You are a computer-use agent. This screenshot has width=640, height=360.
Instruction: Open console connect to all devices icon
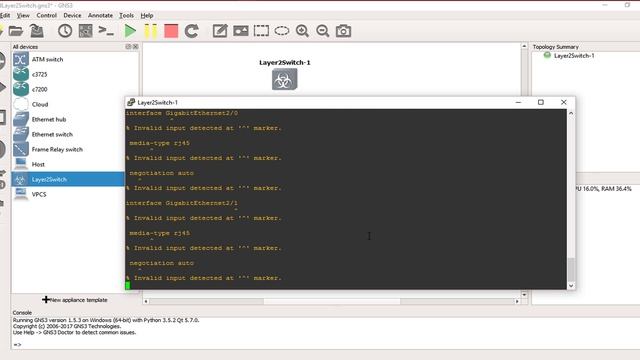[106, 31]
